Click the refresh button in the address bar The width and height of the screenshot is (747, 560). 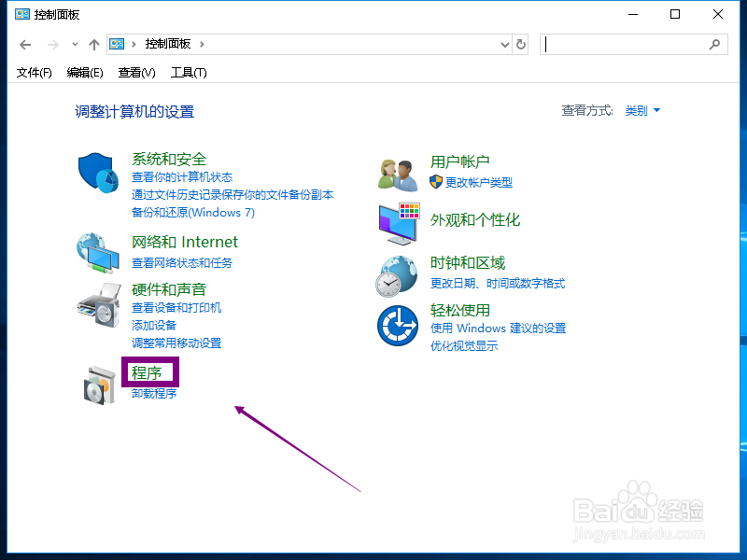[521, 44]
